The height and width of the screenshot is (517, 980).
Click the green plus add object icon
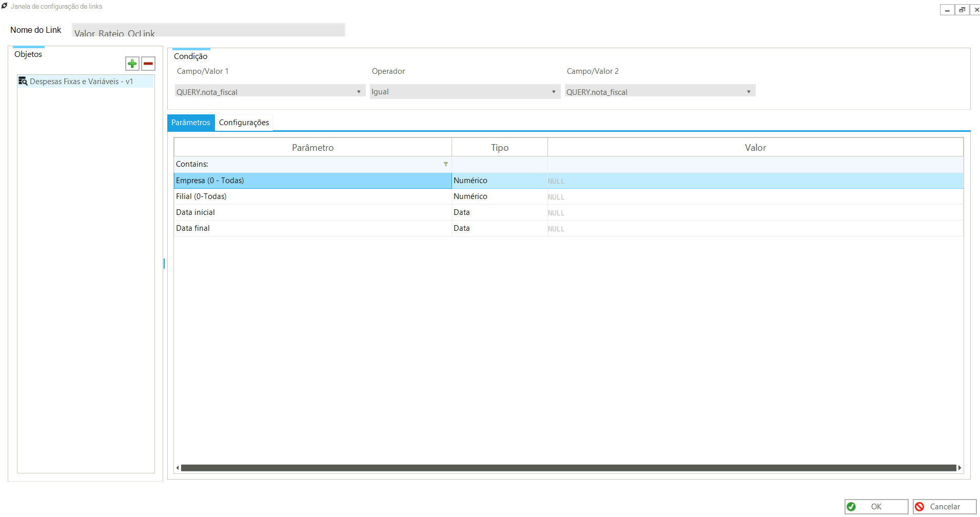pyautogui.click(x=132, y=64)
